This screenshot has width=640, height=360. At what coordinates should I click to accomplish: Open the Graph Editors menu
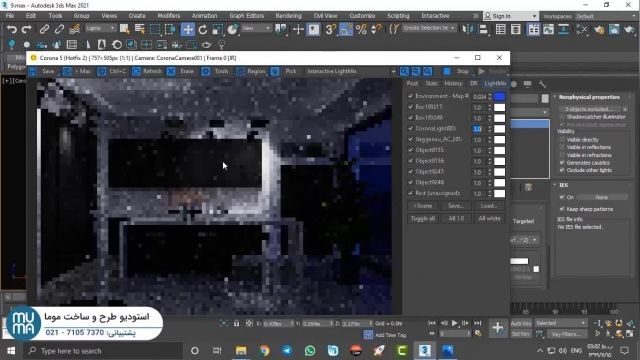pos(247,16)
